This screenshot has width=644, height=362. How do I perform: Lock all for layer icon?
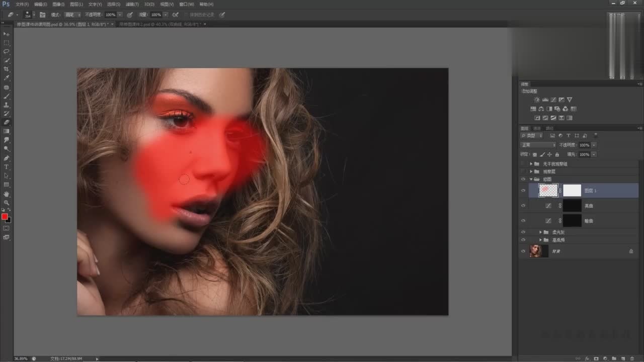click(x=556, y=154)
